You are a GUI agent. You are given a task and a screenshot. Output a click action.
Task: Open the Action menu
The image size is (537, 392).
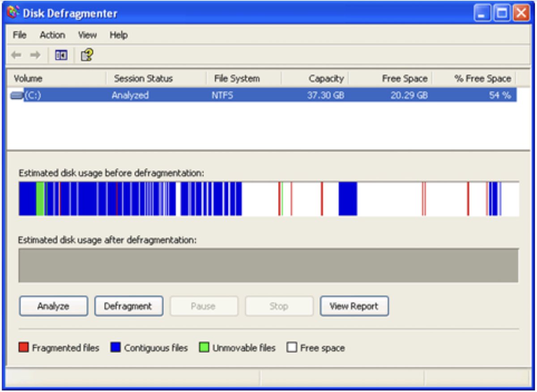pos(52,35)
